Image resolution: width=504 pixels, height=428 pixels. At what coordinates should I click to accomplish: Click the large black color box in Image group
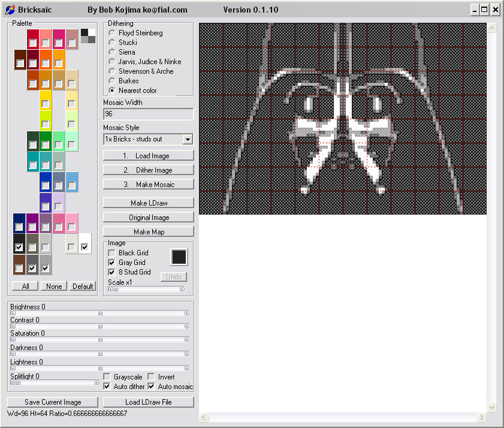click(179, 257)
